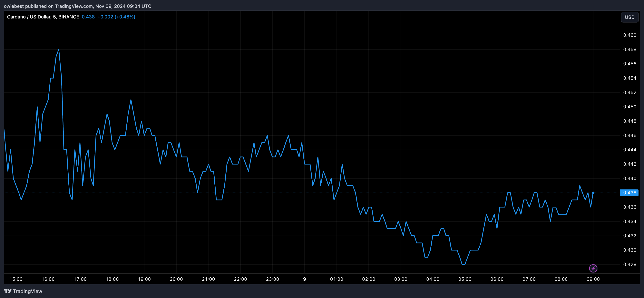Image resolution: width=644 pixels, height=298 pixels.
Task: Click the +0.002 (+0.46%) change text
Action: (116, 17)
